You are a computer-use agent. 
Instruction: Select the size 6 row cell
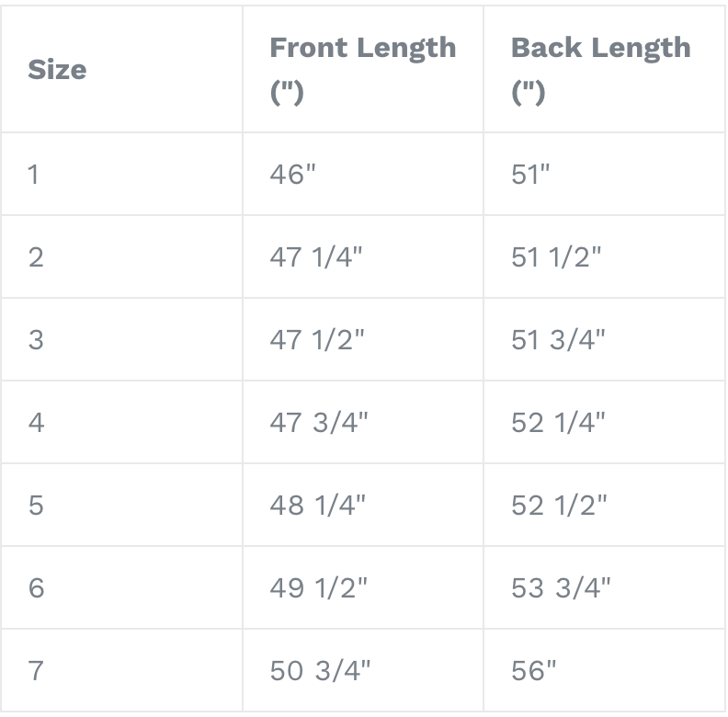click(x=36, y=587)
